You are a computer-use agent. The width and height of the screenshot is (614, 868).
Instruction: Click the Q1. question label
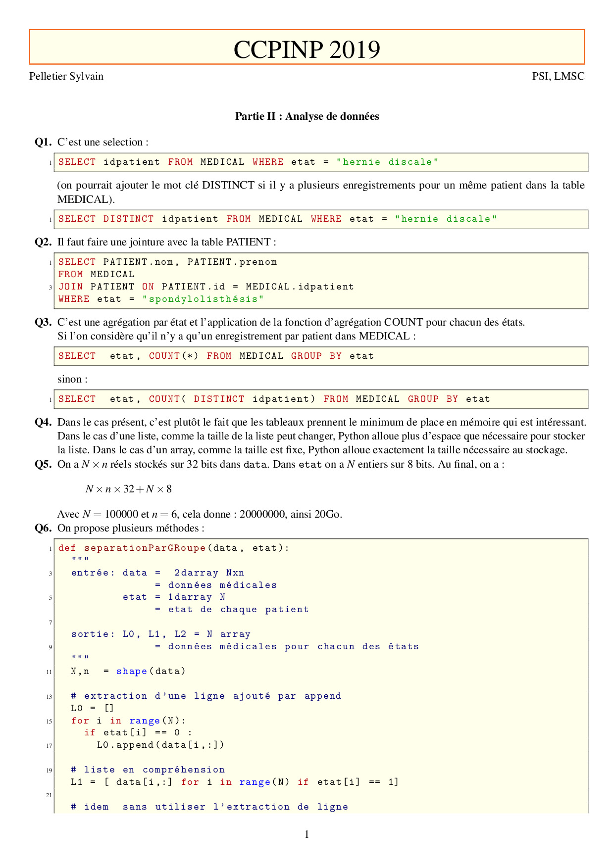click(x=43, y=142)
